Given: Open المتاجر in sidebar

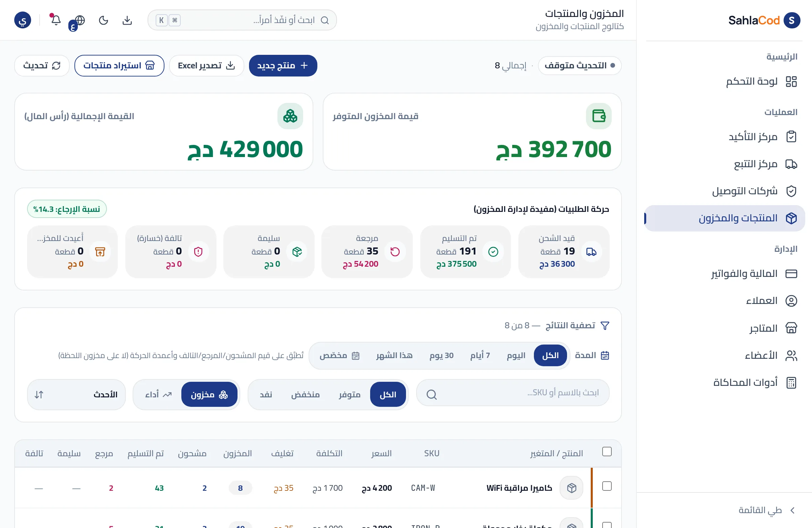Looking at the screenshot, I should tap(724, 328).
